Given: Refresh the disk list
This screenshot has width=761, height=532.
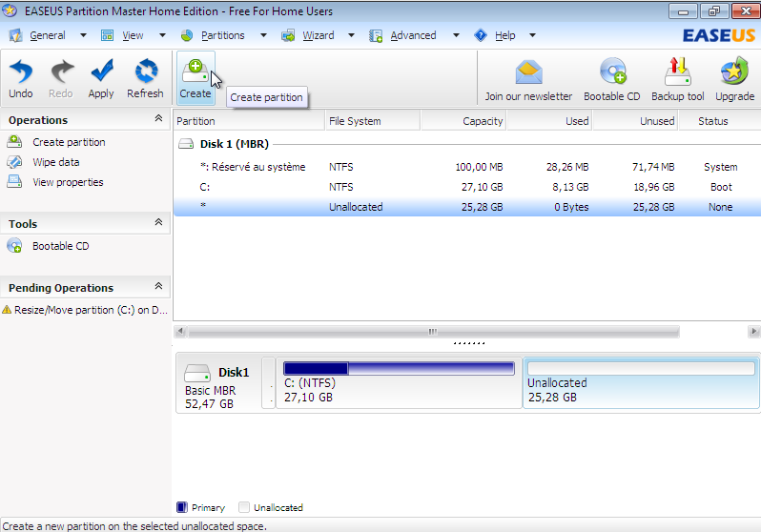Looking at the screenshot, I should [146, 72].
